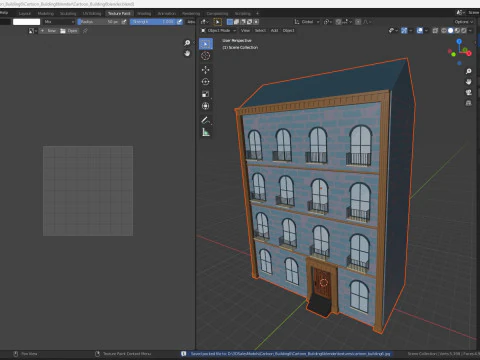Image resolution: width=480 pixels, height=360 pixels.
Task: Switch to rendered viewport shading
Action: [463, 31]
